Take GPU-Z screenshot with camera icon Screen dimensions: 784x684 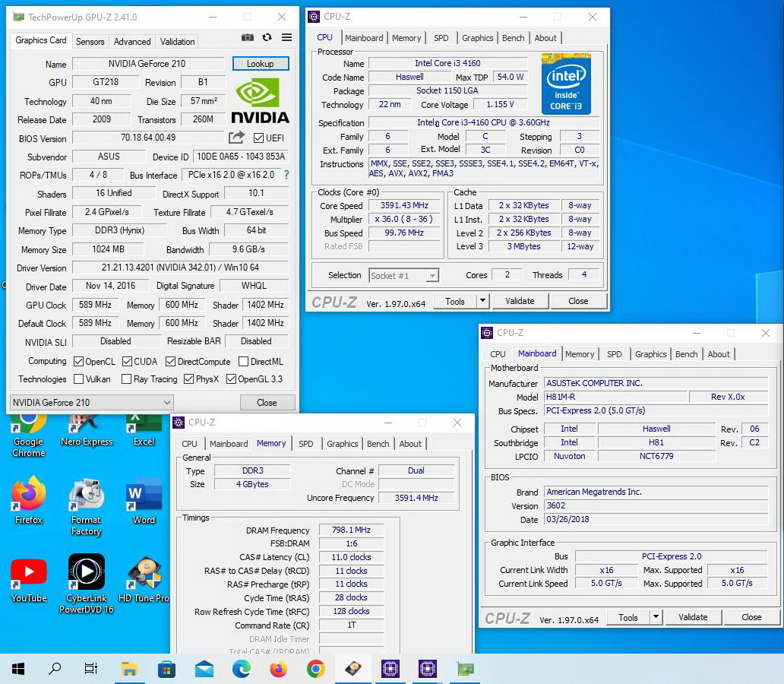click(x=247, y=37)
